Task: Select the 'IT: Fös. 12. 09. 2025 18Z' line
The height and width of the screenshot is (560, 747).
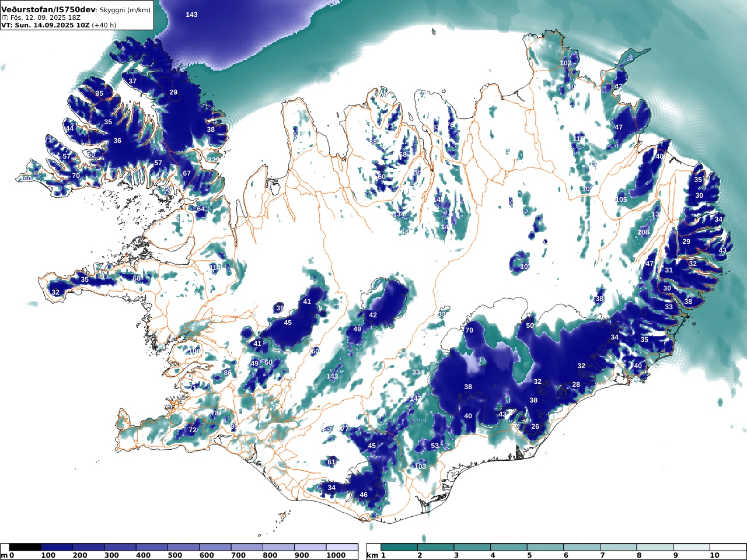Action: tap(41, 17)
